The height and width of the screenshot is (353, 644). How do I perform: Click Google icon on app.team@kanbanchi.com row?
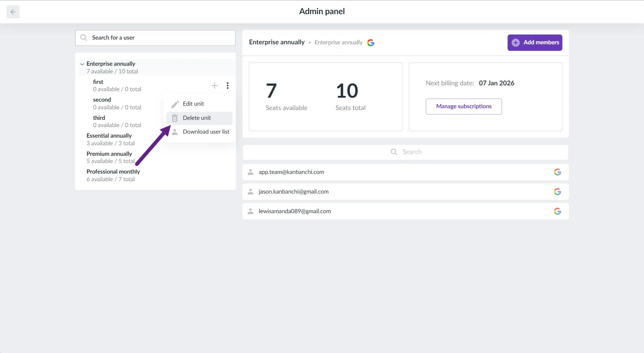(557, 172)
